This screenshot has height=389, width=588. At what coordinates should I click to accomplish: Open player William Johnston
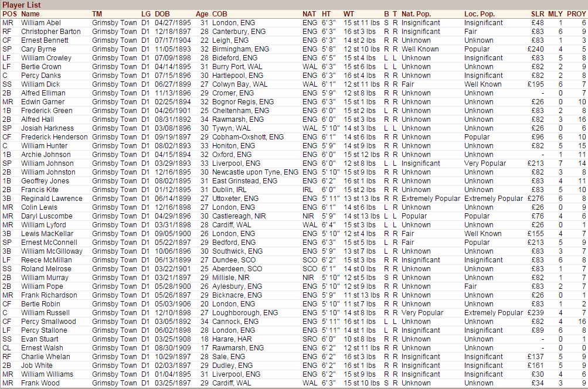click(x=48, y=172)
